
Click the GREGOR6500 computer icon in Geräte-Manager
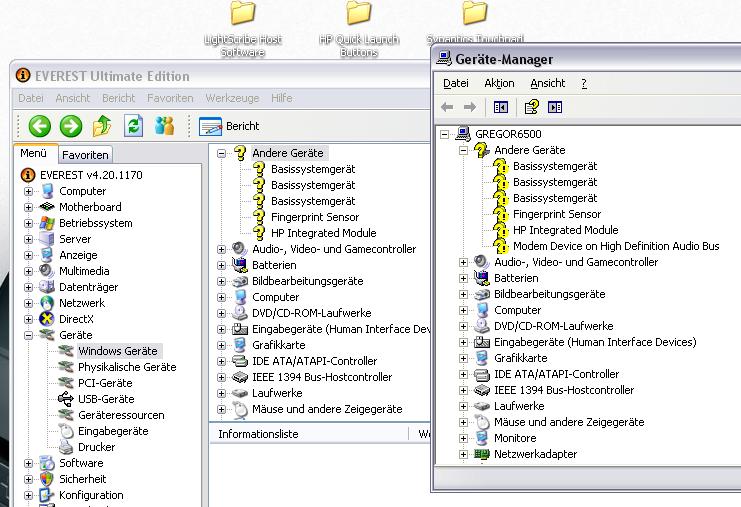coord(463,134)
